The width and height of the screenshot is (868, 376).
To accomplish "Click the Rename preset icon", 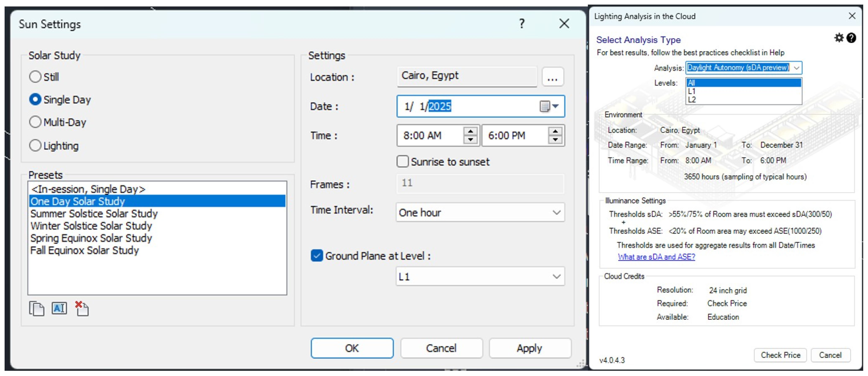I will click(59, 308).
